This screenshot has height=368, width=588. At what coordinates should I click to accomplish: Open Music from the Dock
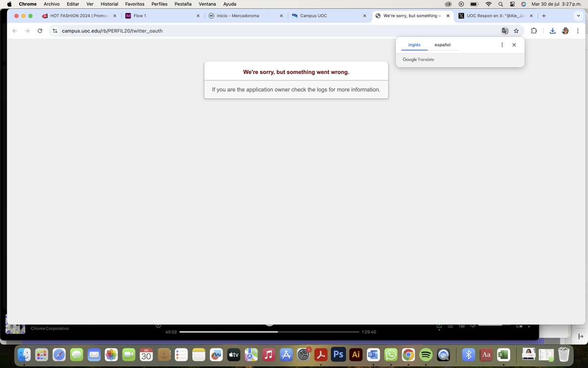268,354
